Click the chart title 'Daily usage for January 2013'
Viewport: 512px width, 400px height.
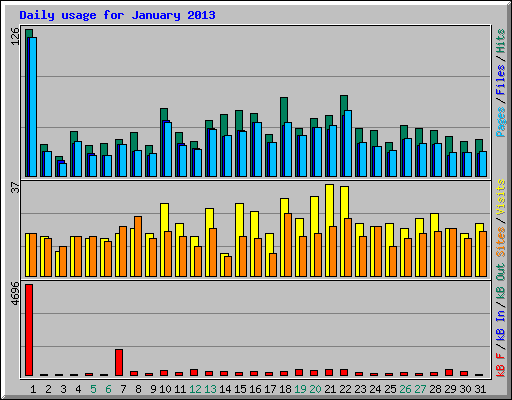(117, 15)
